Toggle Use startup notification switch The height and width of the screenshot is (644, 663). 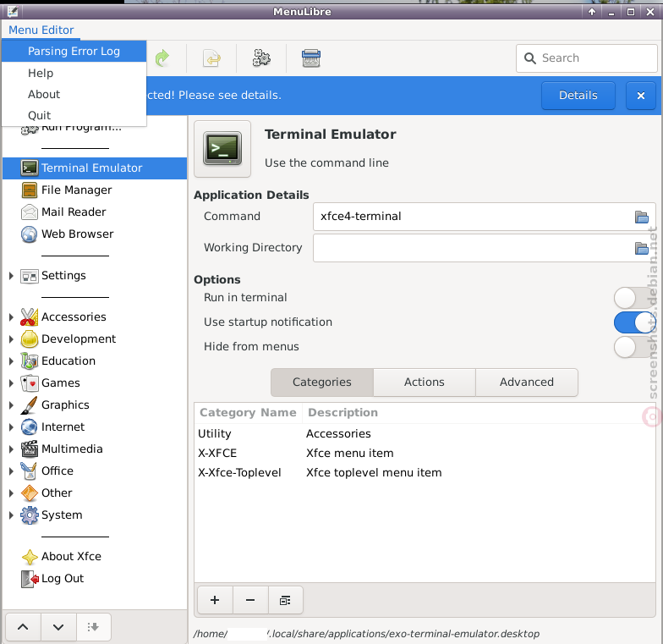coord(634,322)
